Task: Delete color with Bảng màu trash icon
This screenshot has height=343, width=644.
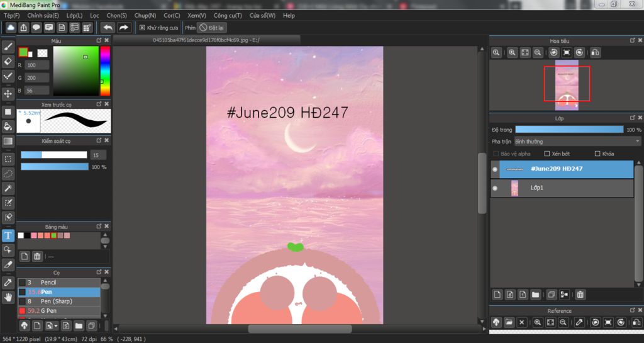Action: pos(37,256)
